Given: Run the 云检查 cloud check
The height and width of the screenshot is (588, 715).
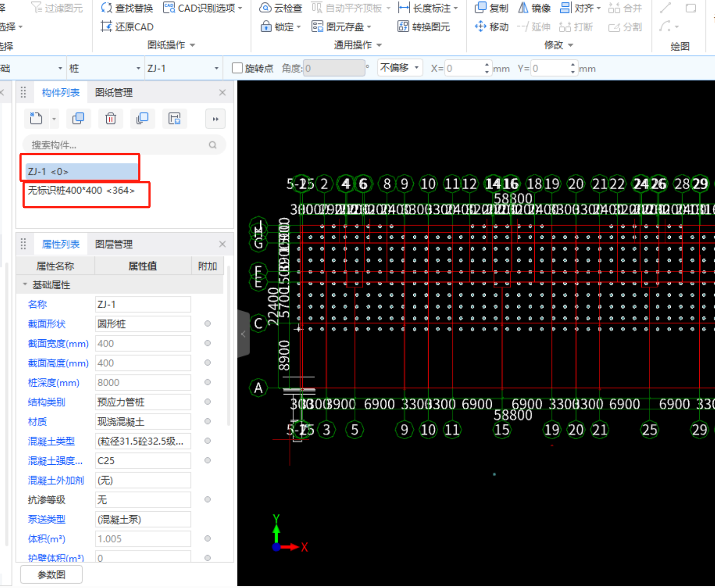Looking at the screenshot, I should point(281,8).
